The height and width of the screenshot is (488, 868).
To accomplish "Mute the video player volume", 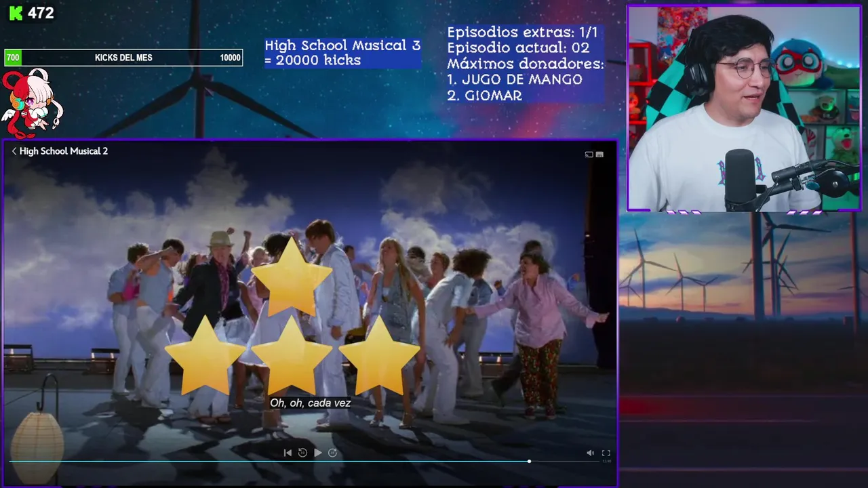I will 590,453.
